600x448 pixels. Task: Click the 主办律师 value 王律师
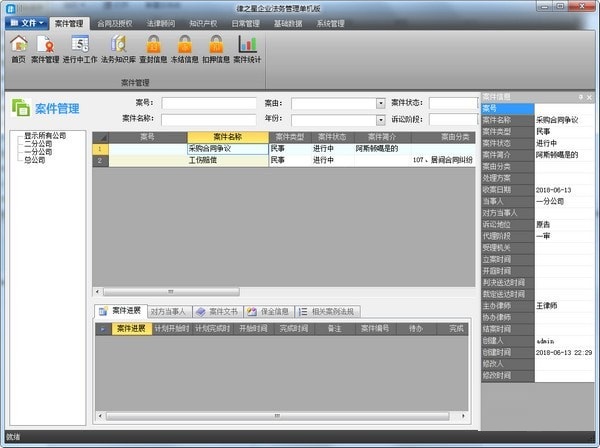pyautogui.click(x=546, y=306)
